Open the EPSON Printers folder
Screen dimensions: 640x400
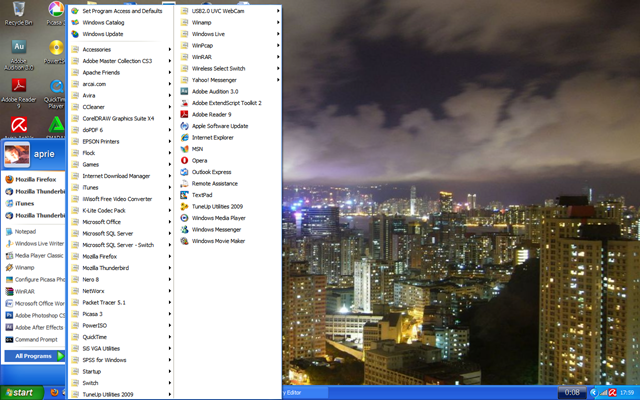click(x=121, y=141)
